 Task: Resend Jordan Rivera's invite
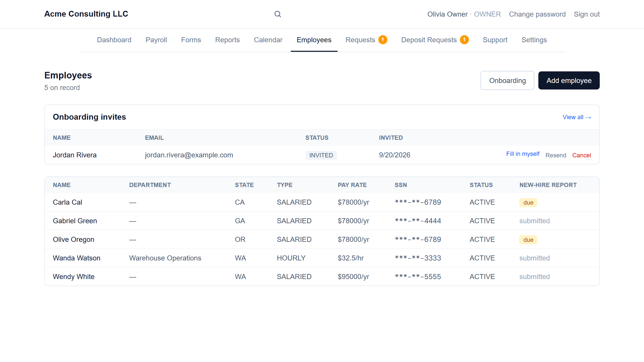[556, 155]
